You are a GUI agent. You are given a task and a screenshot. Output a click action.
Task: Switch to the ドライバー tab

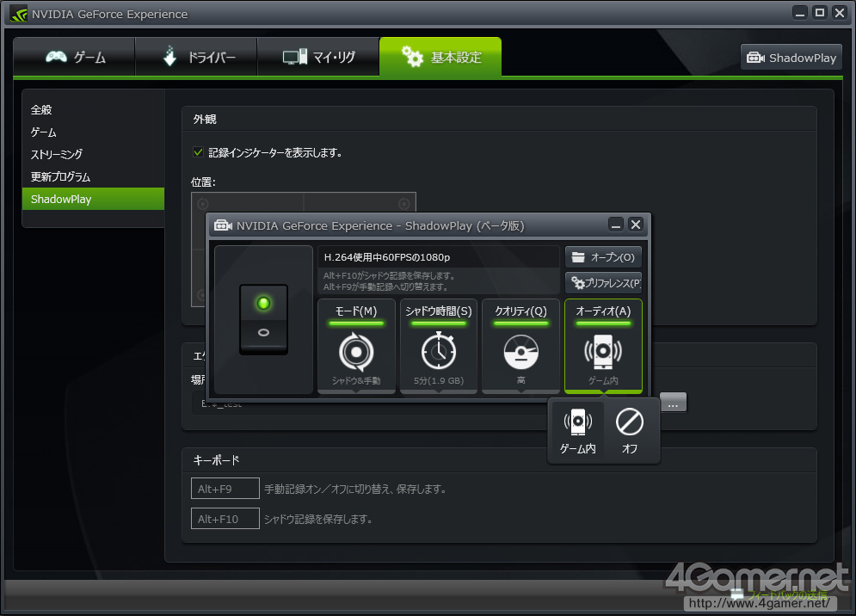pos(196,57)
